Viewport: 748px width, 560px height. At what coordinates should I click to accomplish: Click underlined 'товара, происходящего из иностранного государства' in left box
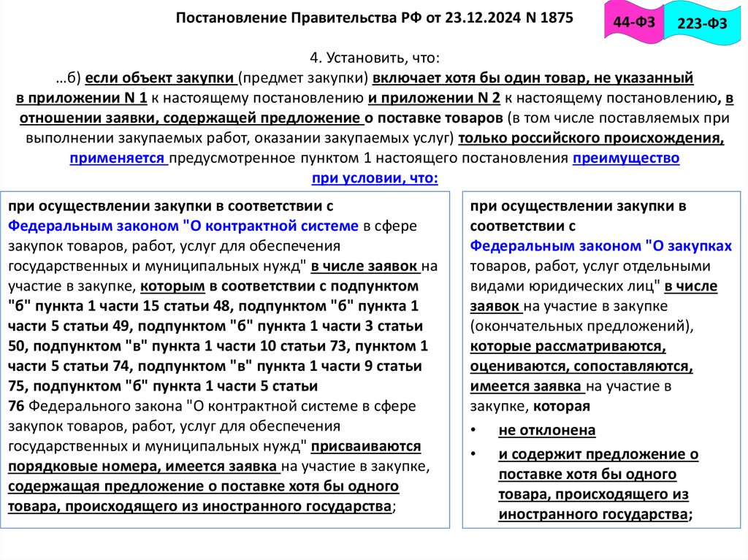[199, 506]
